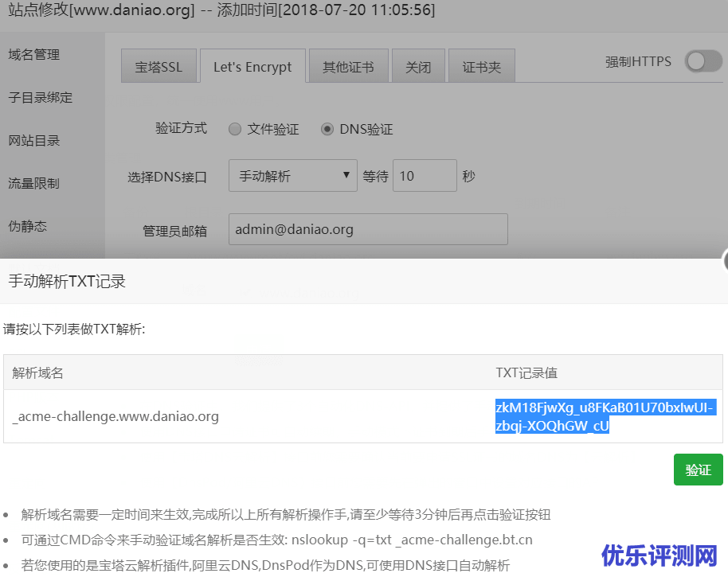Viewport: 728px width, 577px height.
Task: Toggle the 强制HTTPS switch
Action: (x=702, y=60)
